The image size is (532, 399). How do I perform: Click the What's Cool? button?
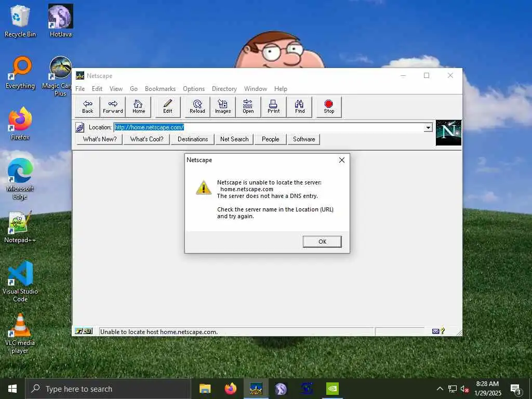(147, 139)
